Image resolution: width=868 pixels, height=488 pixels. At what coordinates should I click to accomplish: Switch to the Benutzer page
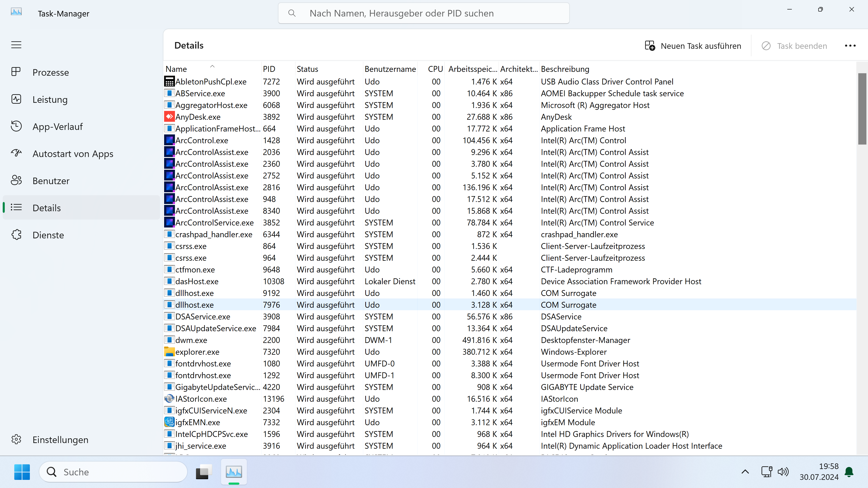coord(51,181)
